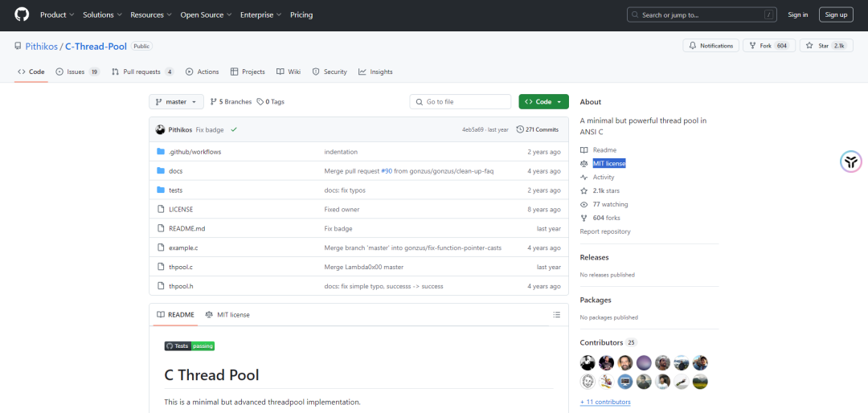The image size is (868, 413).
Task: Open the green Code dropdown button
Action: tap(543, 102)
